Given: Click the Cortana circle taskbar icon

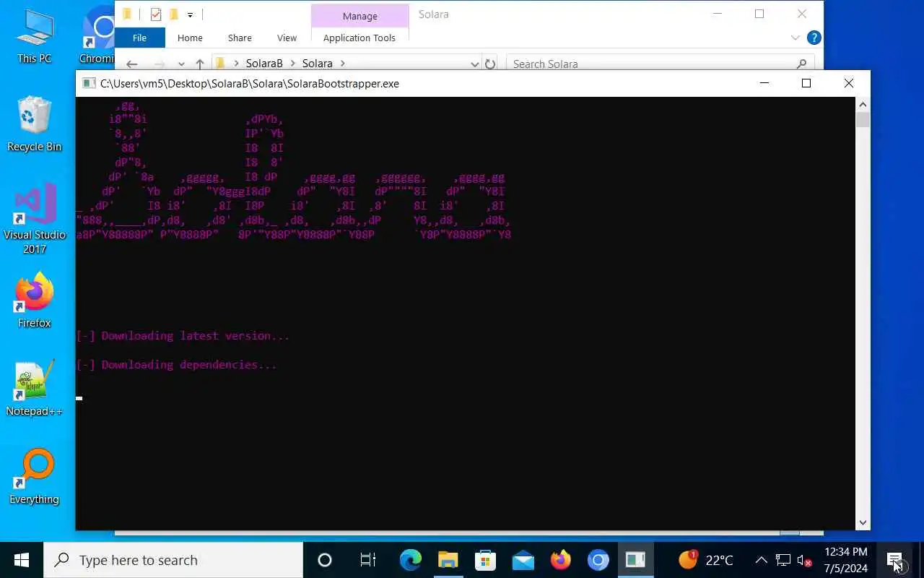Looking at the screenshot, I should 325,560.
